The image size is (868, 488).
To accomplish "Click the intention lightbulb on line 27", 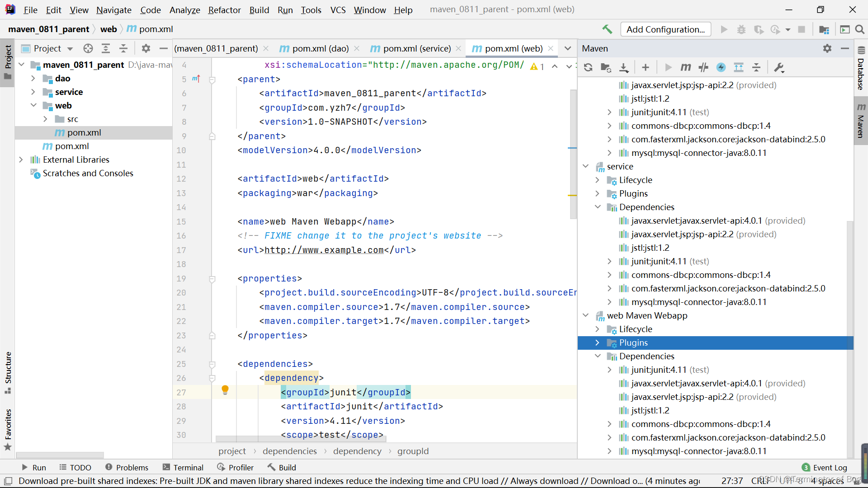I will click(x=225, y=390).
